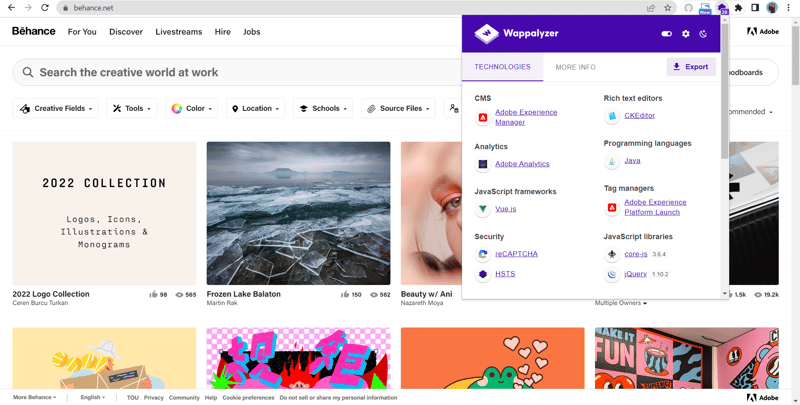Screen dimensions: 800x405
Task: Open the Vue.js link
Action: (x=506, y=209)
